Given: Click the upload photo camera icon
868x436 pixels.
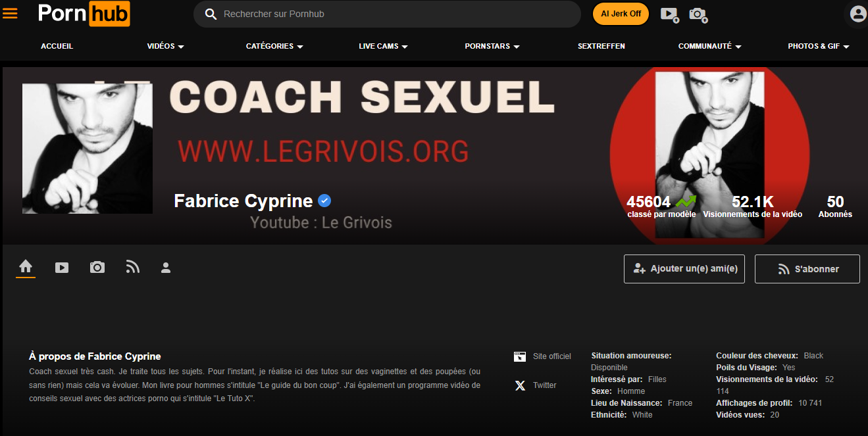Looking at the screenshot, I should click(698, 14).
